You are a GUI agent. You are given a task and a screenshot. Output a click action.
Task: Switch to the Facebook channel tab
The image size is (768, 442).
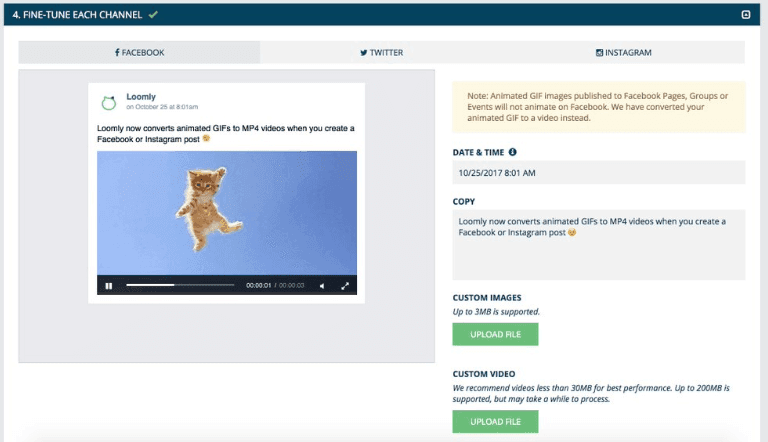(x=139, y=52)
